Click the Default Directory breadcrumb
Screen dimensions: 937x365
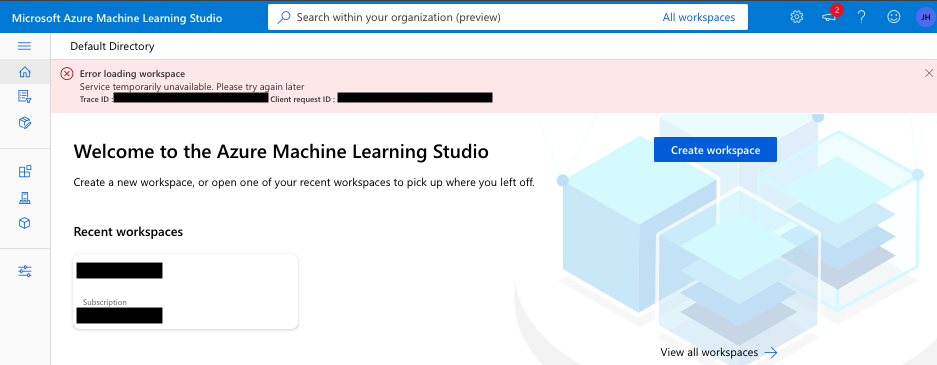coord(112,46)
